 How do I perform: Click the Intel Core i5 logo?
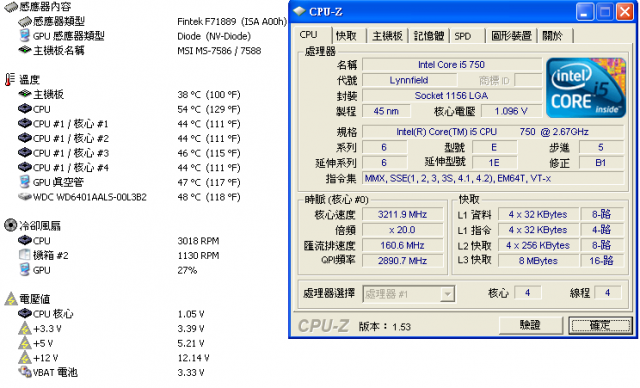pyautogui.click(x=585, y=88)
